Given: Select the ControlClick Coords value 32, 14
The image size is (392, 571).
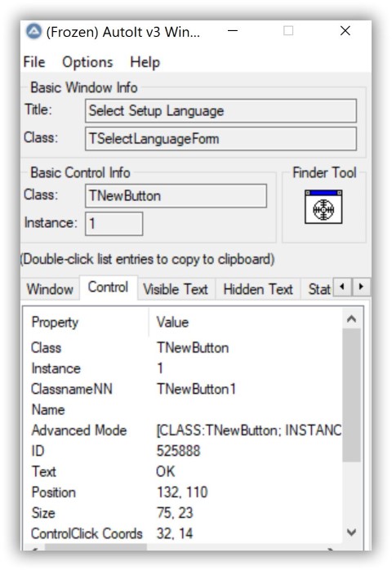Looking at the screenshot, I should (x=175, y=533).
